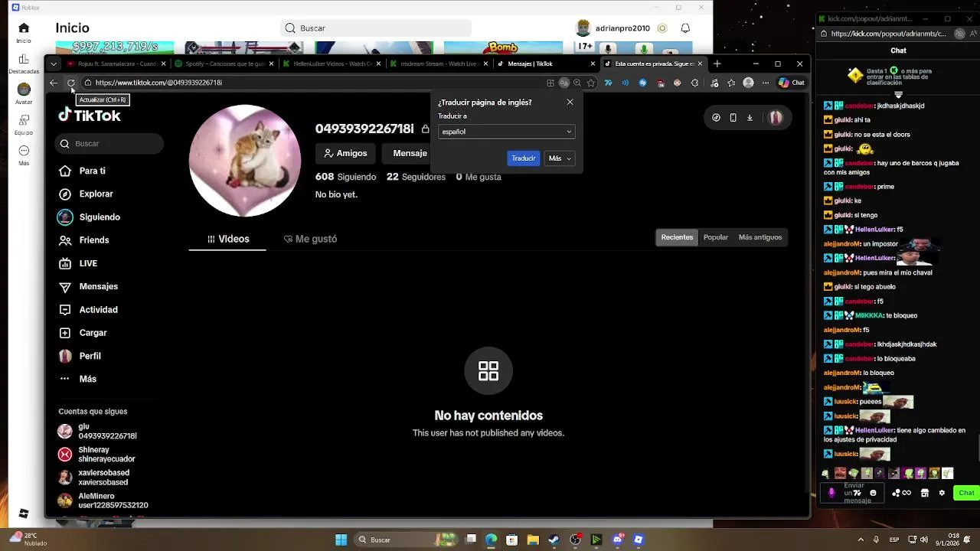Click the Amigos button on profile

tap(345, 153)
